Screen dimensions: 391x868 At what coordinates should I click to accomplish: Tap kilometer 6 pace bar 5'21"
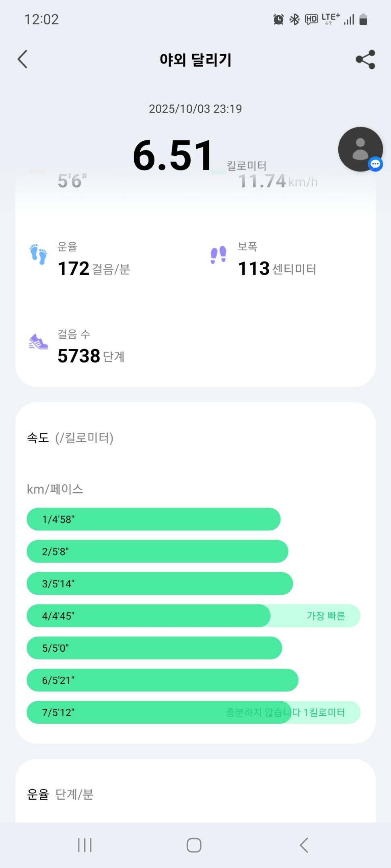coord(162,680)
